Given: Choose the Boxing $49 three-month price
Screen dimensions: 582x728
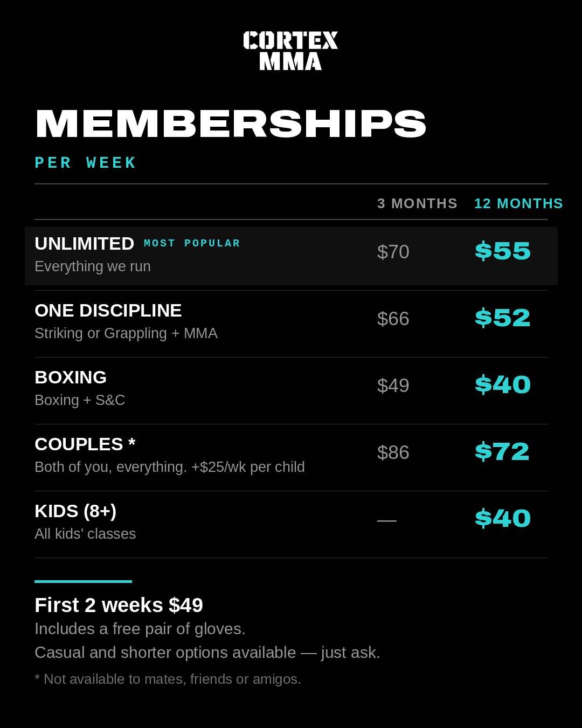Looking at the screenshot, I should 393,386.
